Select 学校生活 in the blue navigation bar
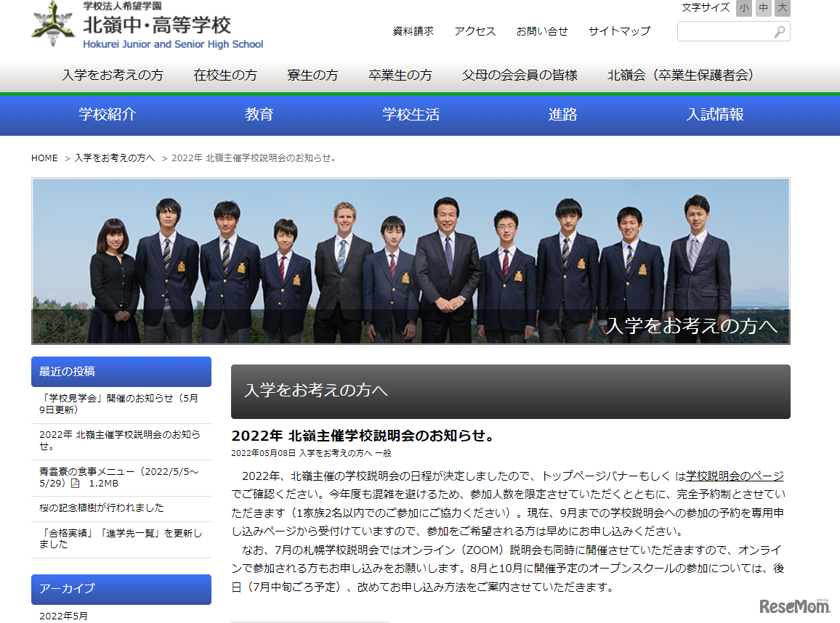The width and height of the screenshot is (840, 623). (411, 115)
